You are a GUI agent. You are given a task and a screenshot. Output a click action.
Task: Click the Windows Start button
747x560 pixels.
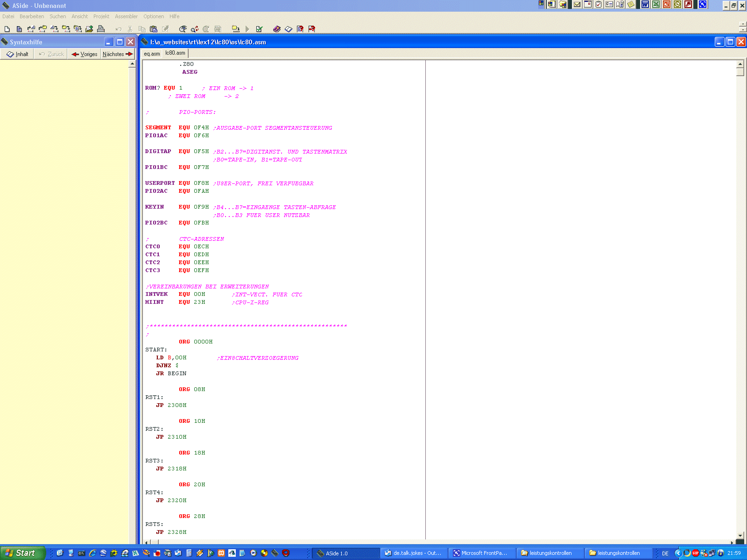click(22, 553)
